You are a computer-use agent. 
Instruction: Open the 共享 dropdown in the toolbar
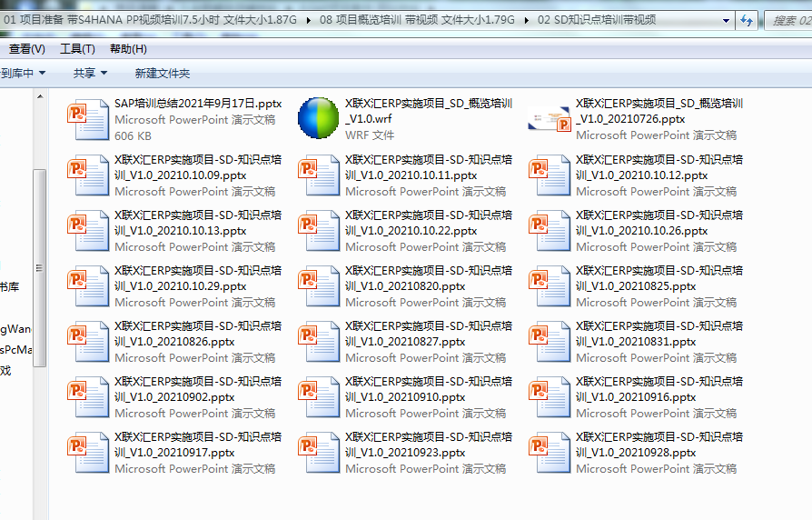pyautogui.click(x=90, y=73)
